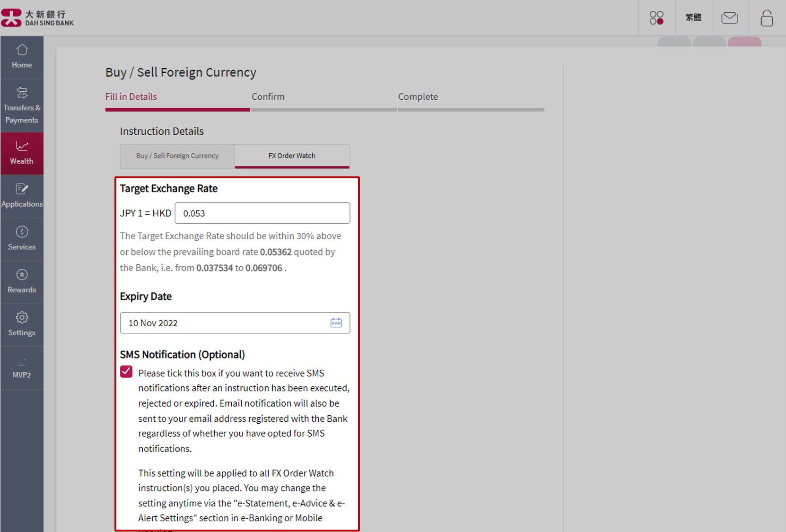Open Settings in the sidebar

(x=22, y=325)
